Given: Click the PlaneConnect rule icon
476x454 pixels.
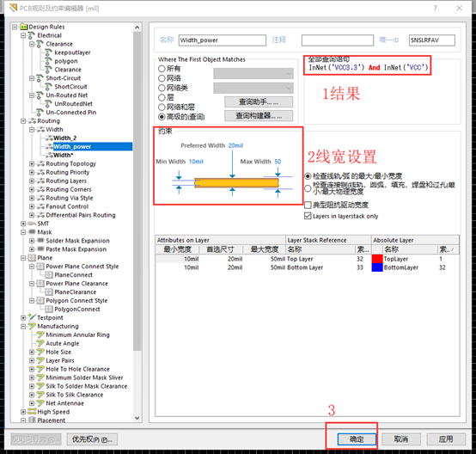Looking at the screenshot, I should (x=49, y=275).
